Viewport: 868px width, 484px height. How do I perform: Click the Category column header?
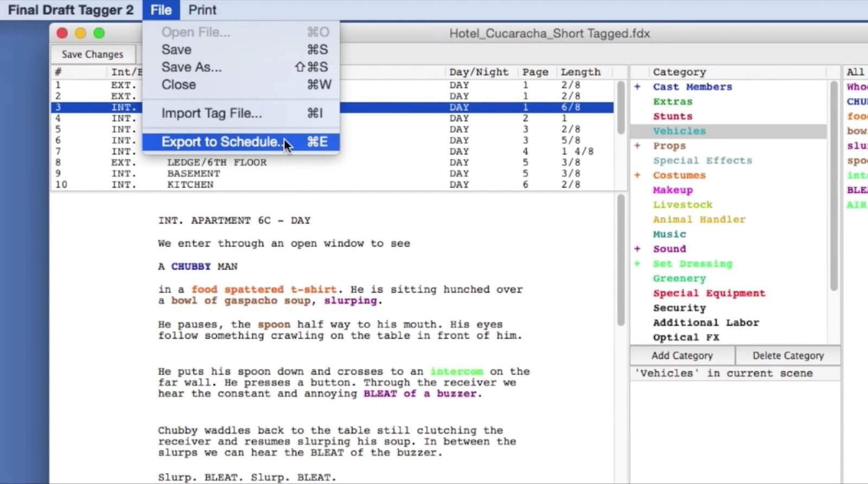tap(679, 72)
